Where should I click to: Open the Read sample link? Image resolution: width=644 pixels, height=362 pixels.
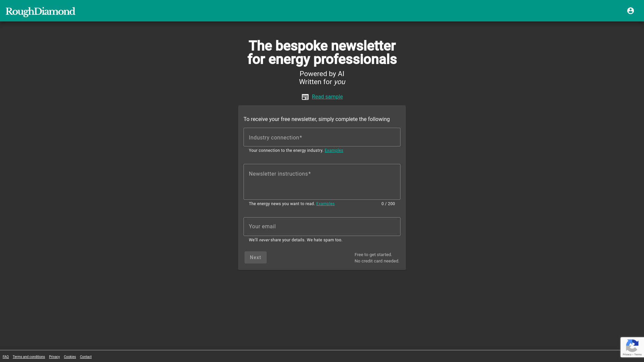(327, 97)
